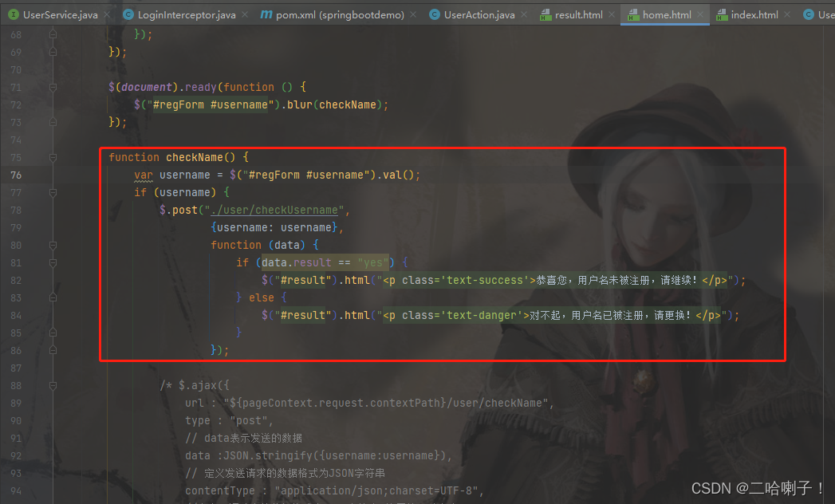The image size is (835, 504).
Task: Place cursor on checkName function name at line 75
Action: pyautogui.click(x=195, y=157)
